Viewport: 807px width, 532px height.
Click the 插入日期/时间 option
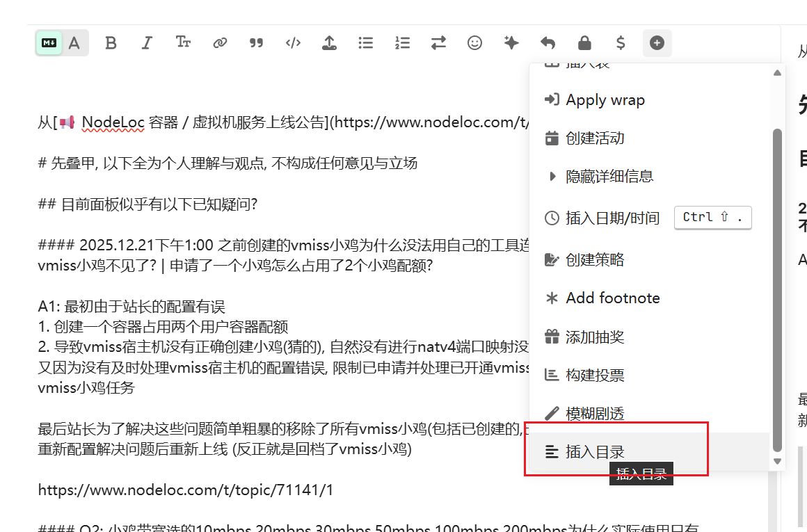612,218
